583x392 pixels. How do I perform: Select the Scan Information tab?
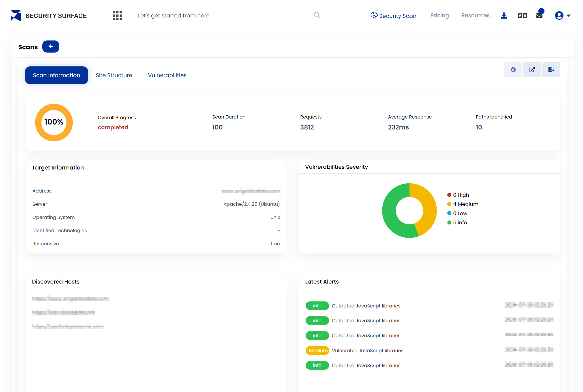[56, 75]
